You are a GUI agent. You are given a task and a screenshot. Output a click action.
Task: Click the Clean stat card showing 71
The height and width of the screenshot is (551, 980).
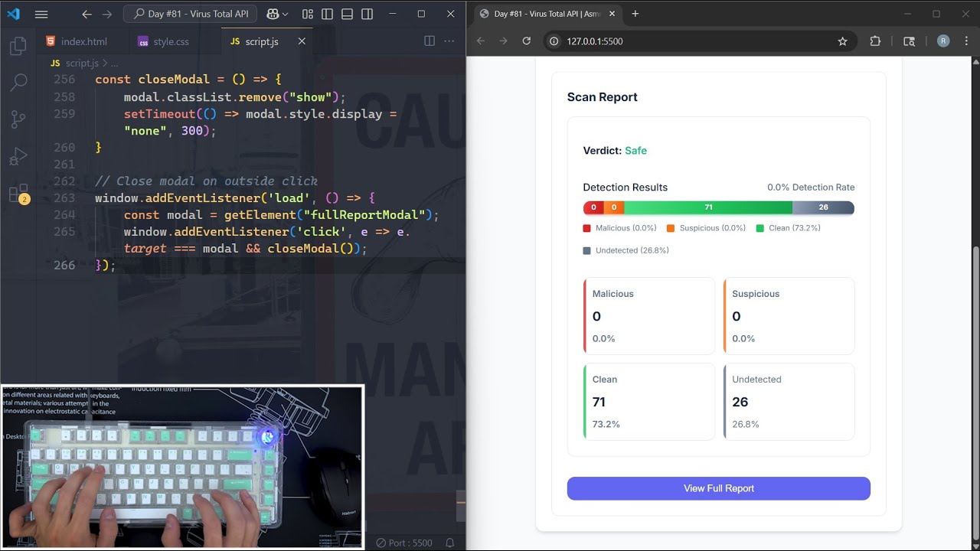(x=648, y=402)
